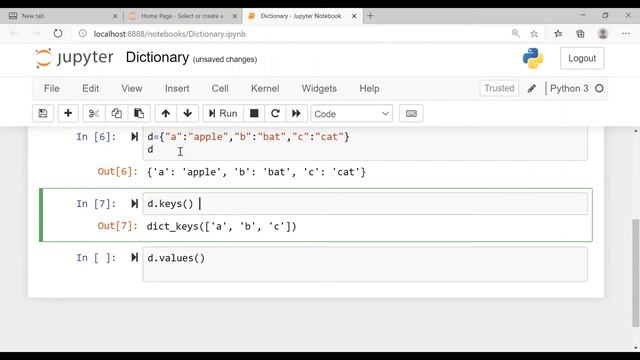Click the Python logo icon
Viewport: 640px width, 360px height.
pos(533,58)
